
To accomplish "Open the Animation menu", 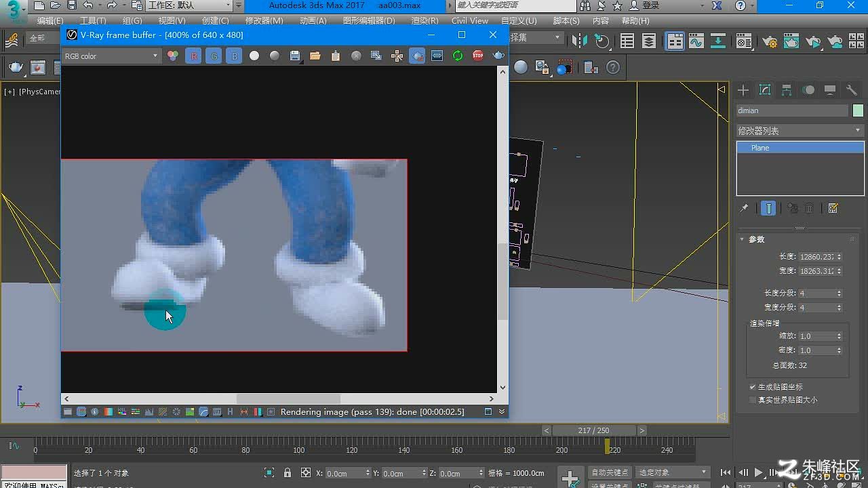I will click(x=313, y=21).
